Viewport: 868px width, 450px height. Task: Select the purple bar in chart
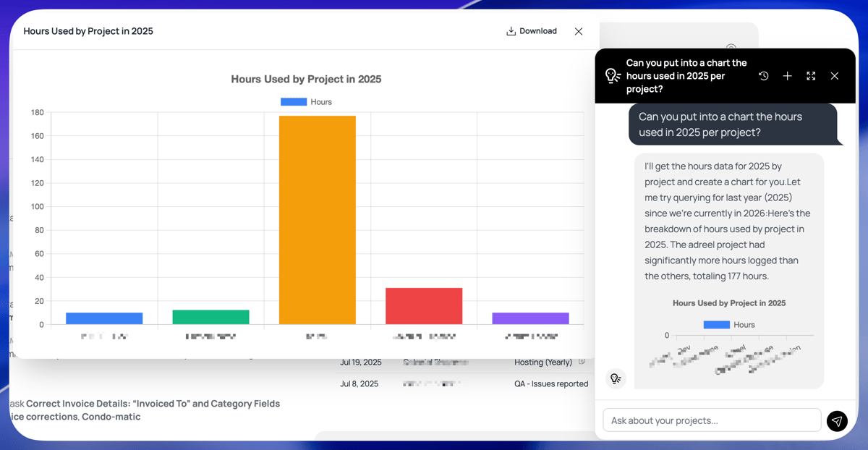point(530,318)
